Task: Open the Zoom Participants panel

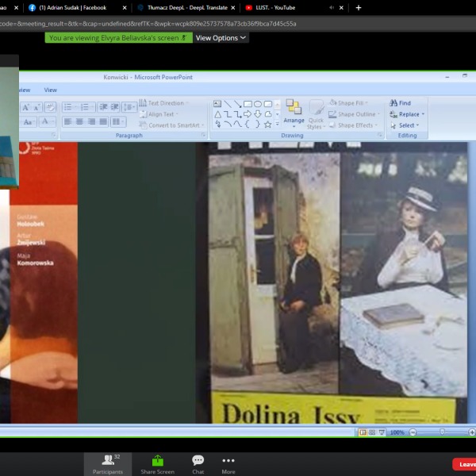Action: tap(108, 464)
